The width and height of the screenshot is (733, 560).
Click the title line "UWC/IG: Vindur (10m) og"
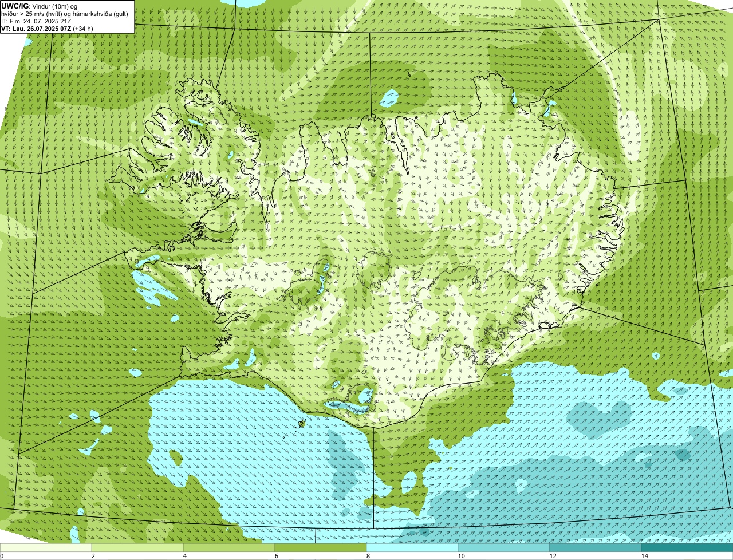[x=38, y=6]
